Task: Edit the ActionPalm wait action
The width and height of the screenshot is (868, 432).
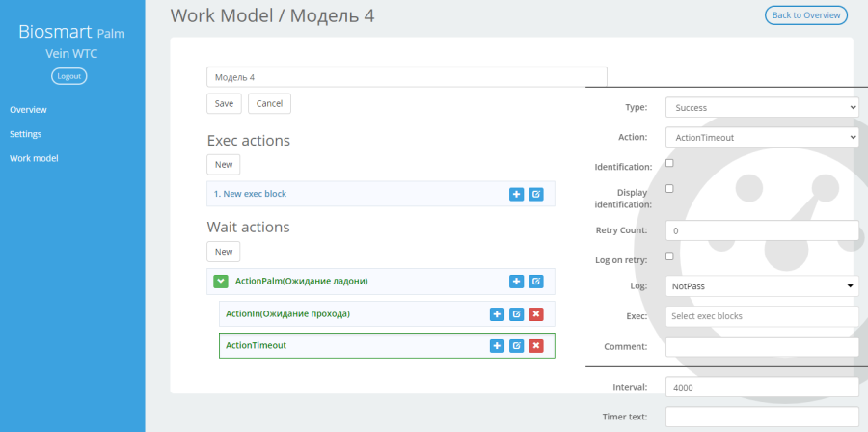Action: [536, 282]
